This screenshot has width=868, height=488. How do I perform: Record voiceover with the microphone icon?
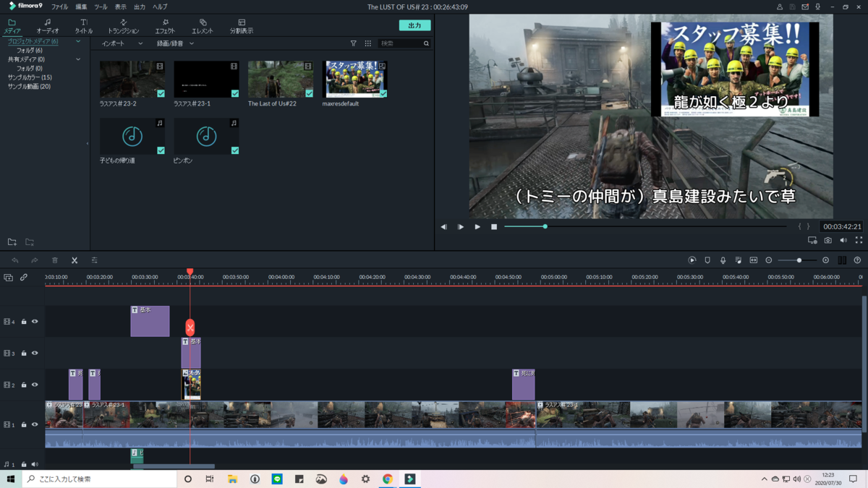coord(723,260)
